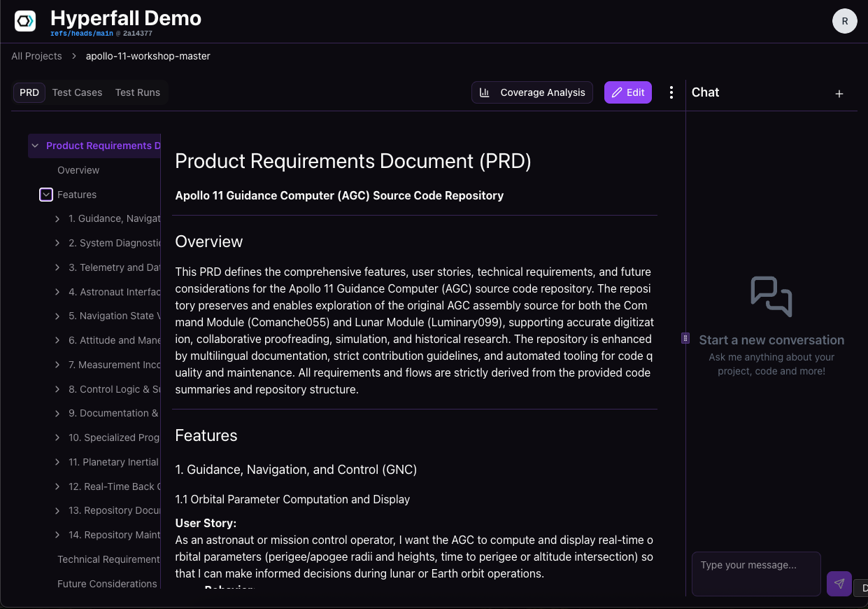Go to All Projects breadcrumb

36,56
